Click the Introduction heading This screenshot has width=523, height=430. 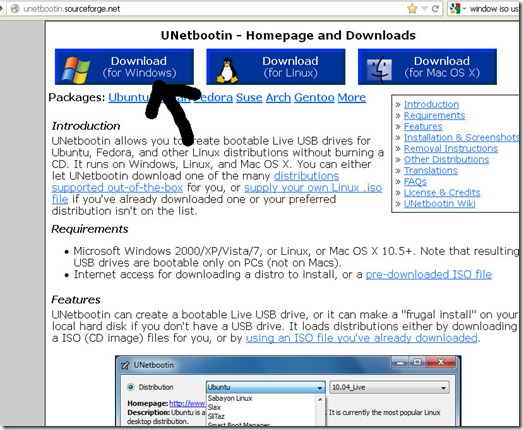86,126
